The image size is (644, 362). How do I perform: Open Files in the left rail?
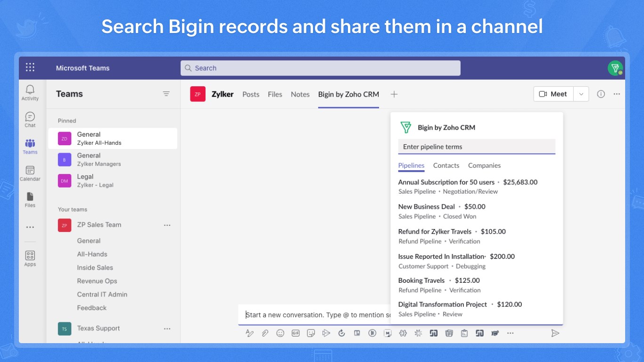30,200
